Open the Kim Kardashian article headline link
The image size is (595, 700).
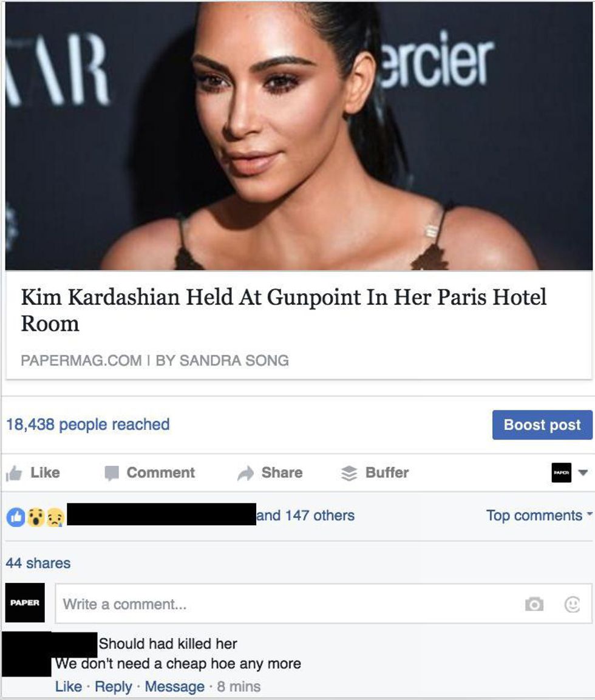pos(284,310)
